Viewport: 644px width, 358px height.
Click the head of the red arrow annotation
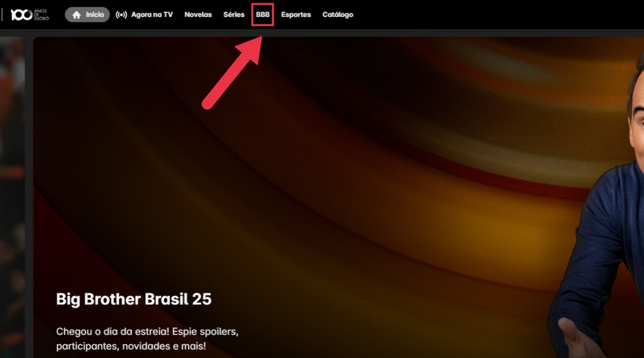pyautogui.click(x=251, y=48)
